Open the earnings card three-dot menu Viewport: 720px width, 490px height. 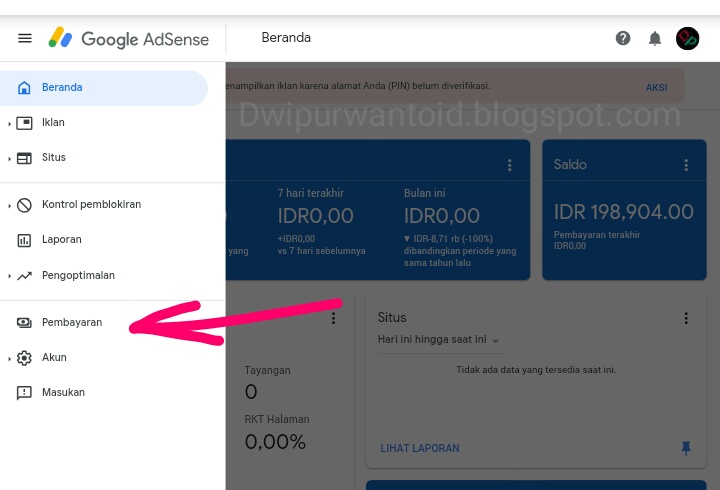pyautogui.click(x=510, y=165)
